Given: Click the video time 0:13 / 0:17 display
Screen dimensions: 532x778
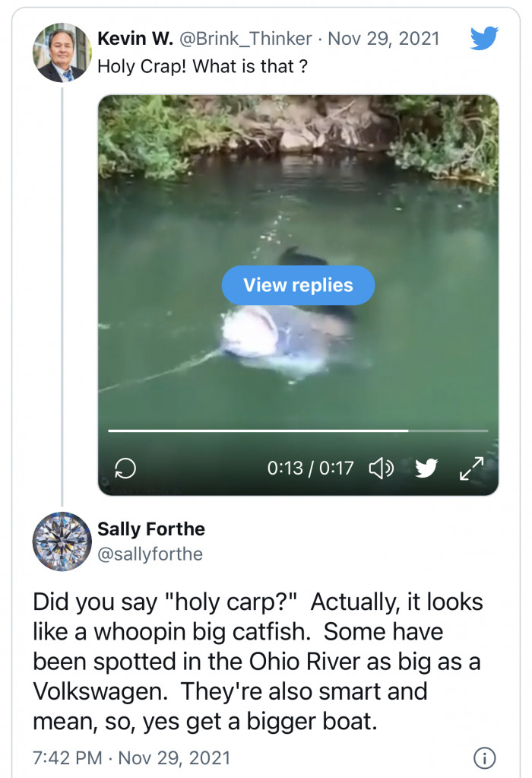Looking at the screenshot, I should coord(310,468).
